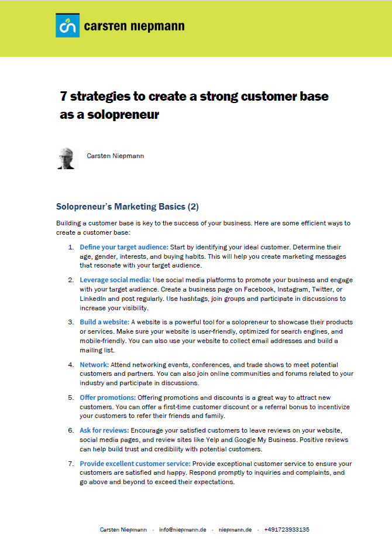
Task: Click the main title about 7 strategies
Action: (194, 105)
